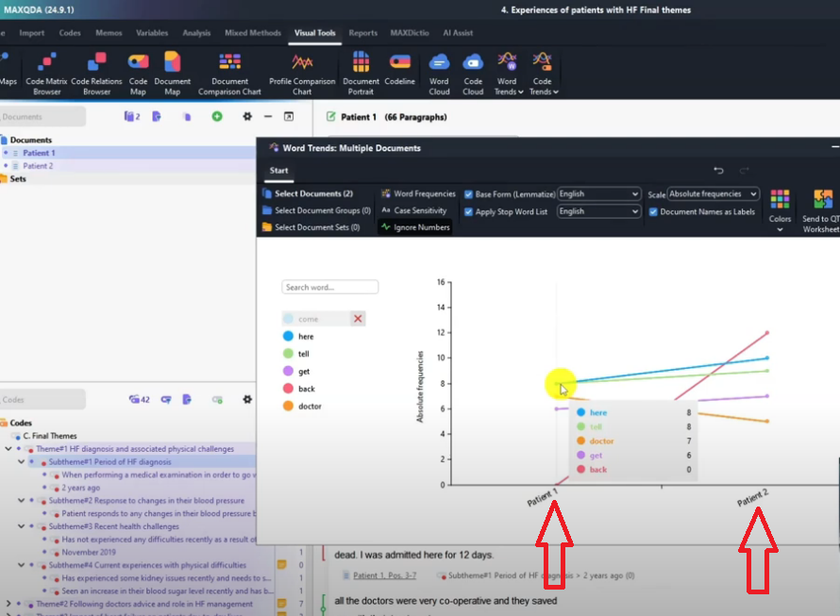Switch to the Analysis ribbon tab
The width and height of the screenshot is (840, 616).
click(196, 33)
